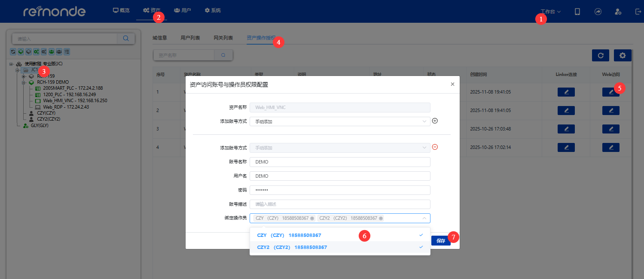
Task: Expand the 工作台 dropdown in the top bar
Action: (x=550, y=12)
